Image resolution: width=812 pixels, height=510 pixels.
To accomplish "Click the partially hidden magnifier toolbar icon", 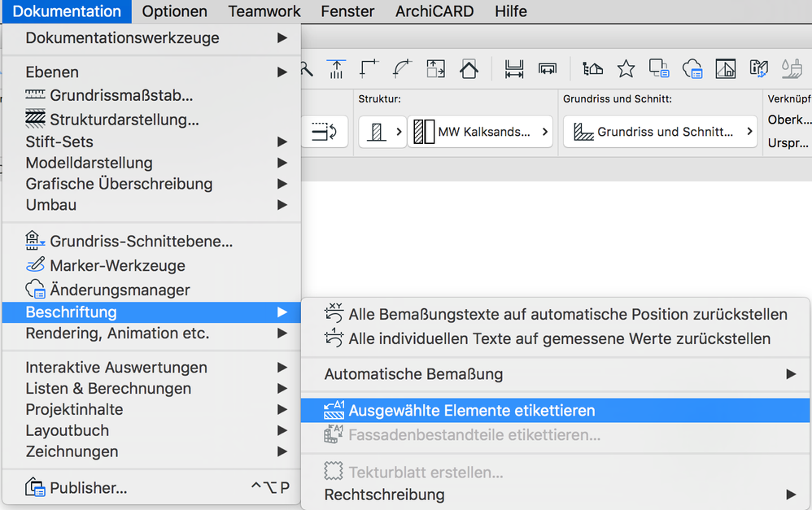I will (x=307, y=69).
